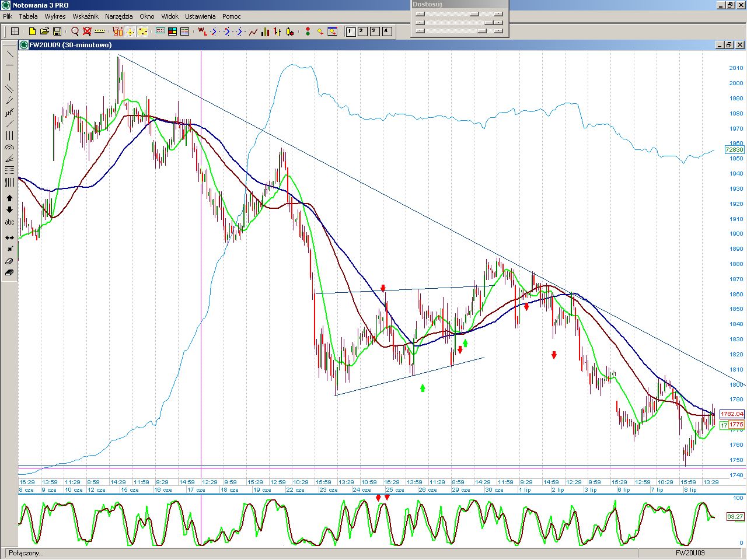Toggle layout button number 4

pos(386,32)
